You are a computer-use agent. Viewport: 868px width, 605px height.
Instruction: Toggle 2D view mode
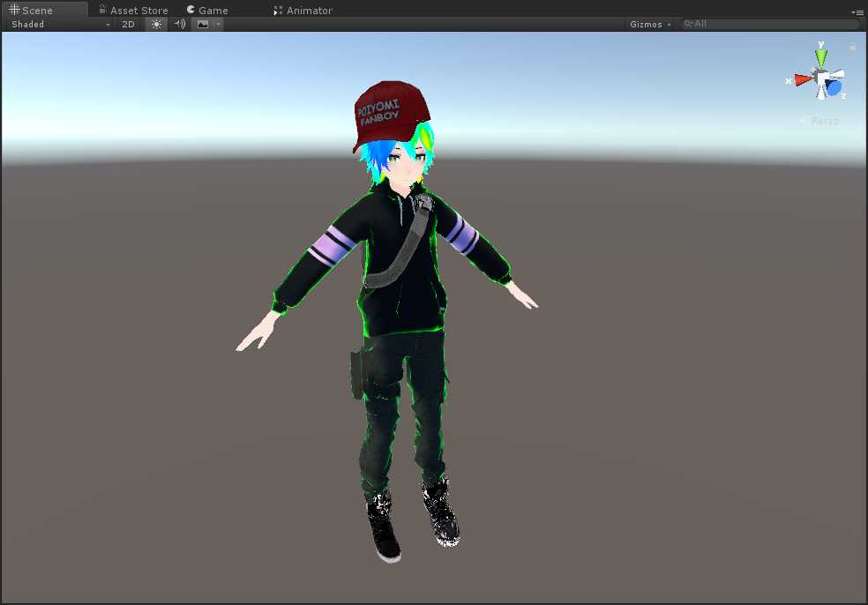pyautogui.click(x=128, y=25)
